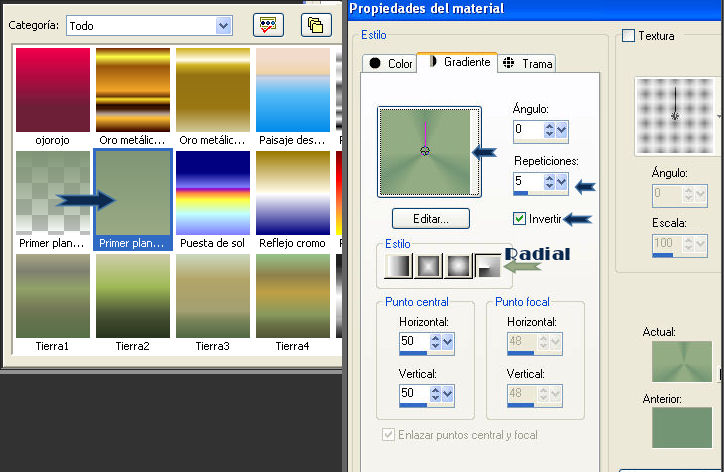
Task: Click the Editar... button
Action: (431, 218)
